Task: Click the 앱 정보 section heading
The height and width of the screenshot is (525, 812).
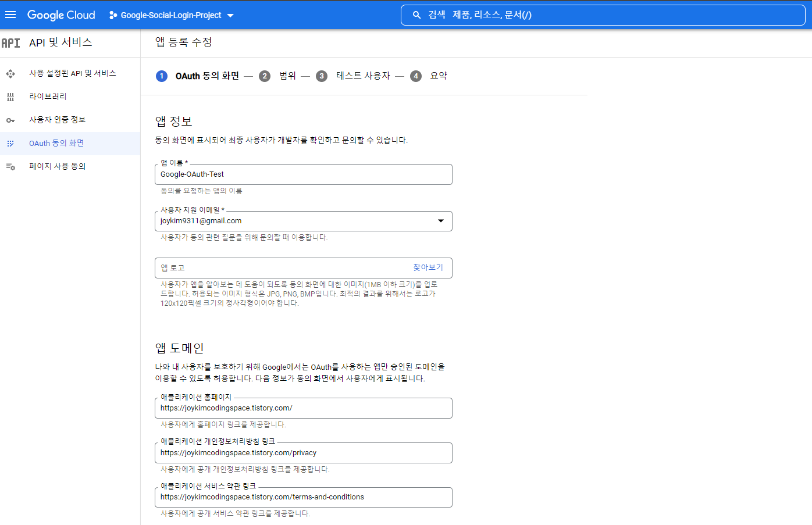Action: pyautogui.click(x=173, y=121)
